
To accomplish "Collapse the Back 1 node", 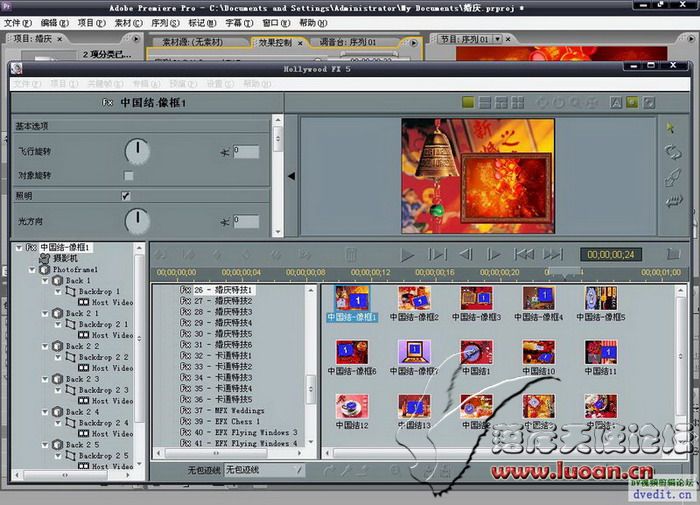I will [x=45, y=281].
